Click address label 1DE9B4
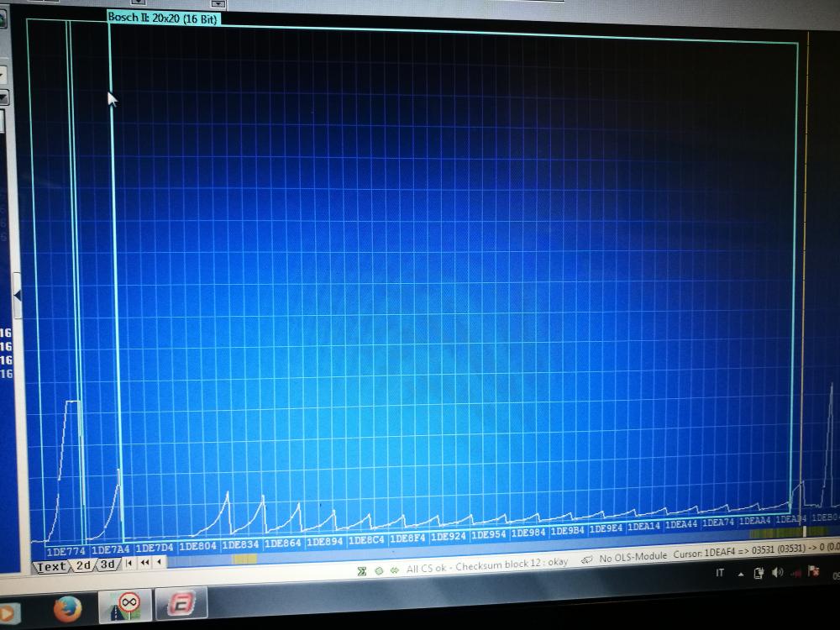Screen dimensions: 840x630 567,530
